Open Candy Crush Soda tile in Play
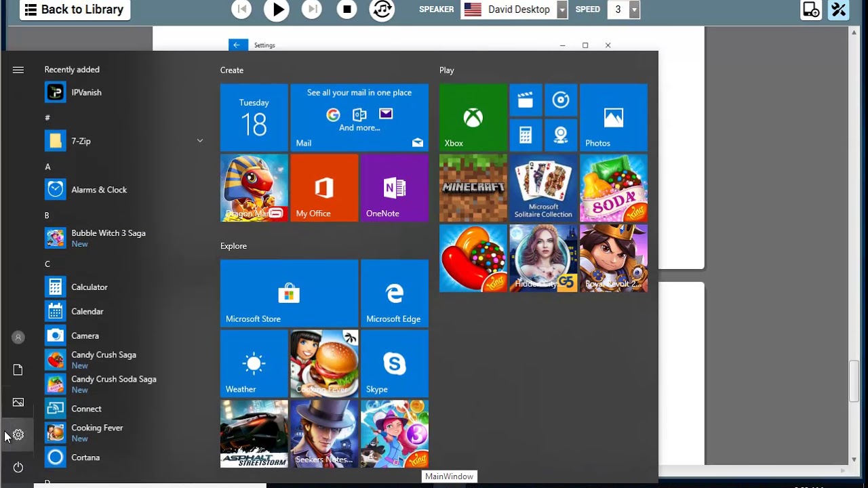 point(614,188)
